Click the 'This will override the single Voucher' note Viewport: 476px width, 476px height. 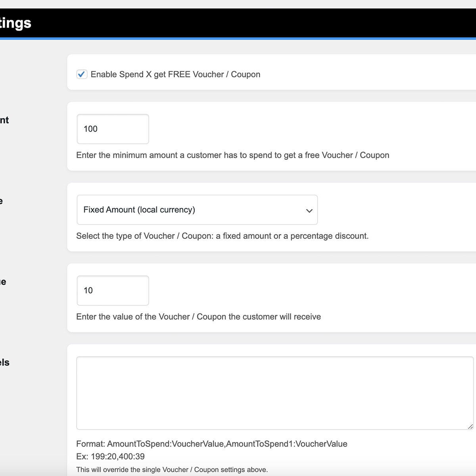coord(172,470)
